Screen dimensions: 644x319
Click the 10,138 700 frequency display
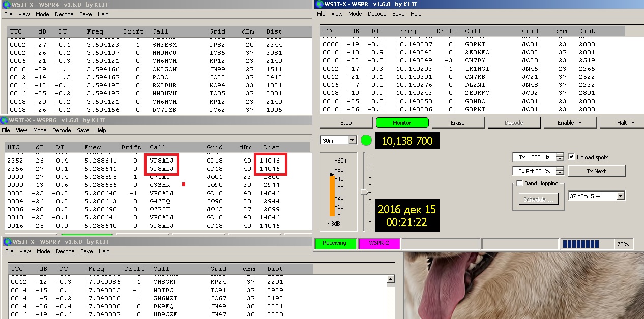click(x=407, y=141)
